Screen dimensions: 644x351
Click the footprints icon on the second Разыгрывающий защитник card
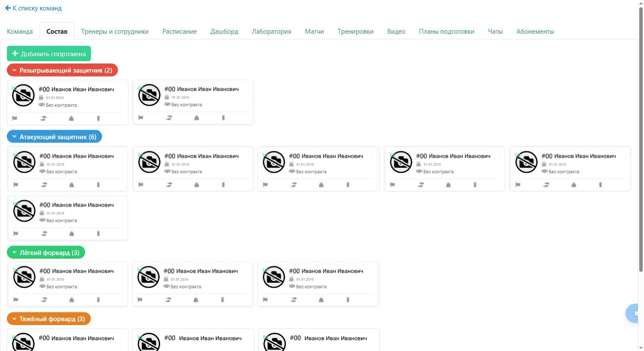point(169,118)
